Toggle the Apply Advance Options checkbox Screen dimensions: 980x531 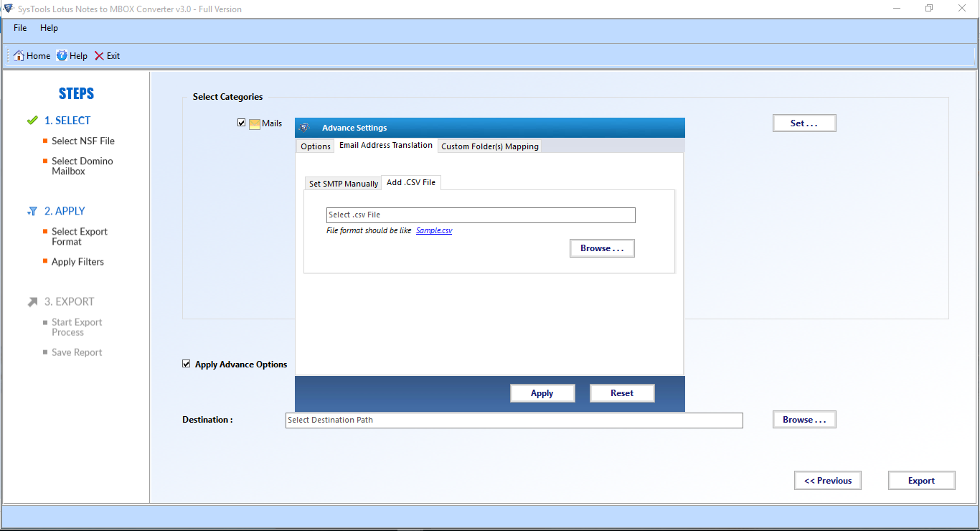tap(187, 364)
